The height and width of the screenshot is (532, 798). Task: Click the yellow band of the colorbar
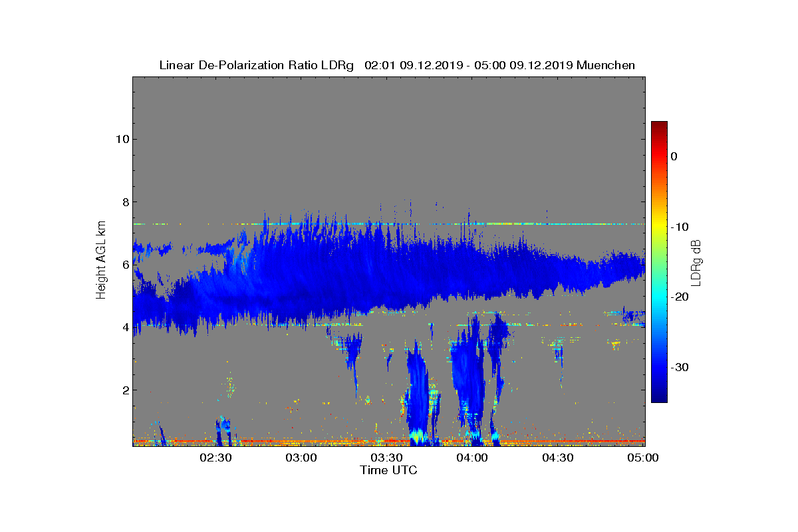click(659, 227)
